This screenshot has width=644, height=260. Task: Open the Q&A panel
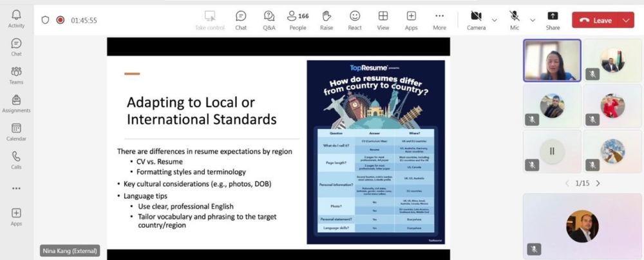[269, 19]
